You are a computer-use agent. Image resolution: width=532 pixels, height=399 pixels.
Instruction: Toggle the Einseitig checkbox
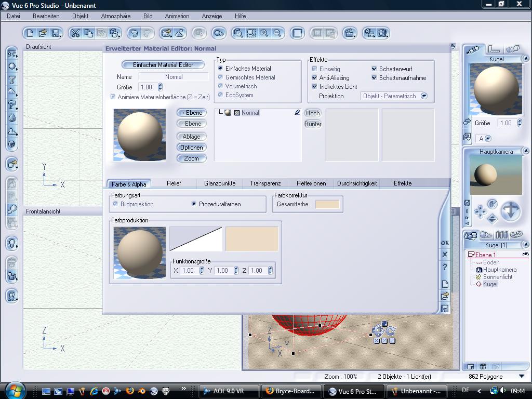pos(314,69)
